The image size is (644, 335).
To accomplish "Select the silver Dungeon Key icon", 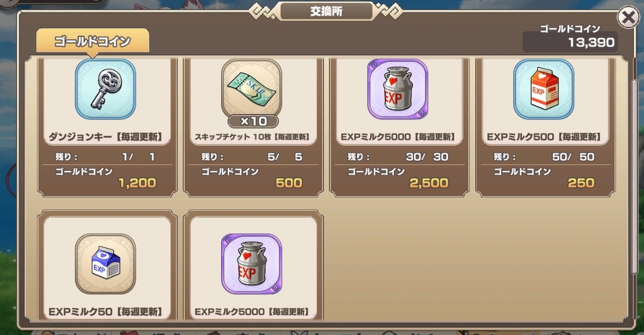I will pos(106,89).
